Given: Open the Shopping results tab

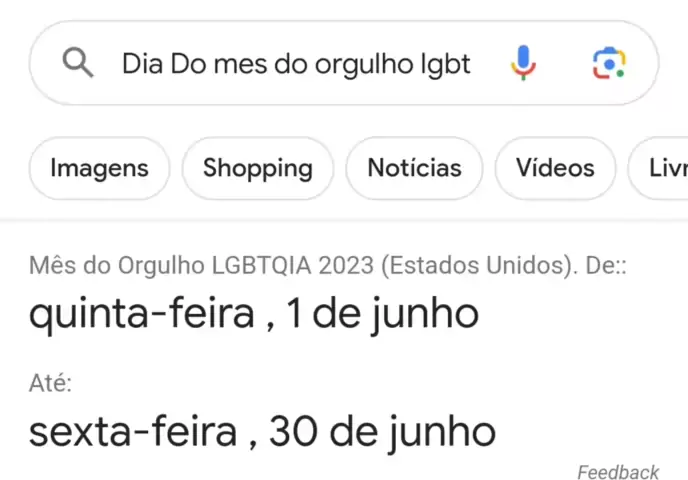Looking at the screenshot, I should pos(258,168).
